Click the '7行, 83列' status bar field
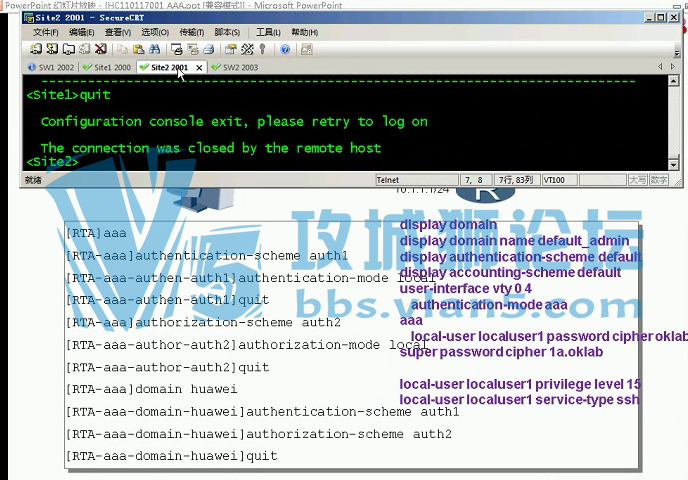This screenshot has height=480, width=688. click(516, 180)
